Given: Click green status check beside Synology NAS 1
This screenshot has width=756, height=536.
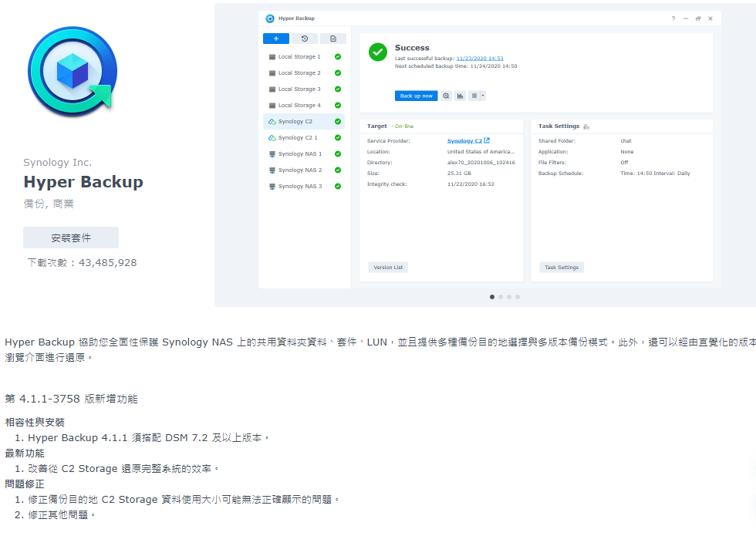Looking at the screenshot, I should [338, 153].
